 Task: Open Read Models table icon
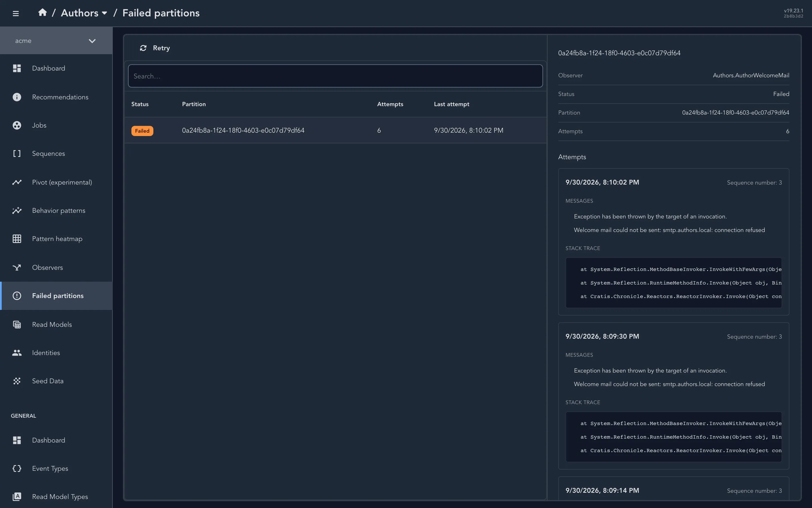point(17,325)
